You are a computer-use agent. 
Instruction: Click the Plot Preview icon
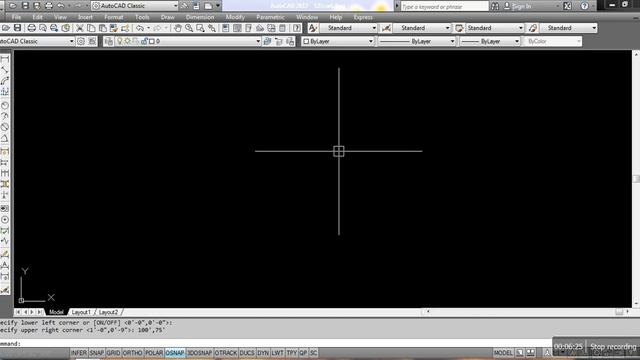coord(42,28)
